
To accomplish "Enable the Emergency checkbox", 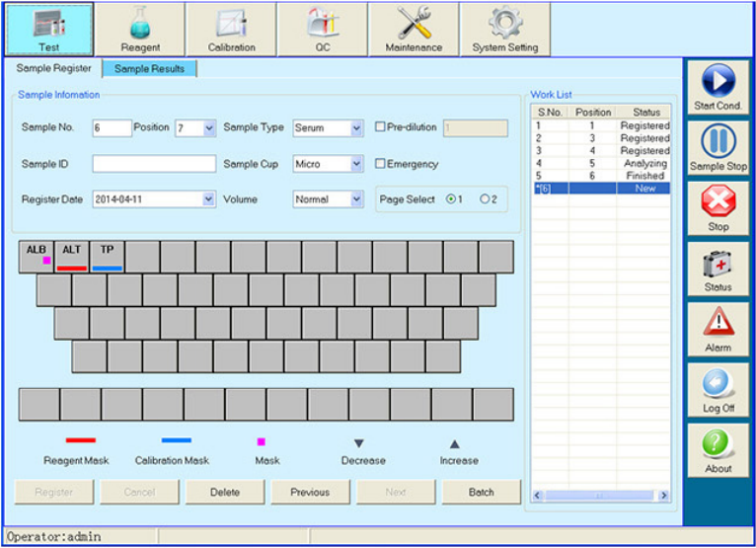I will [x=380, y=164].
